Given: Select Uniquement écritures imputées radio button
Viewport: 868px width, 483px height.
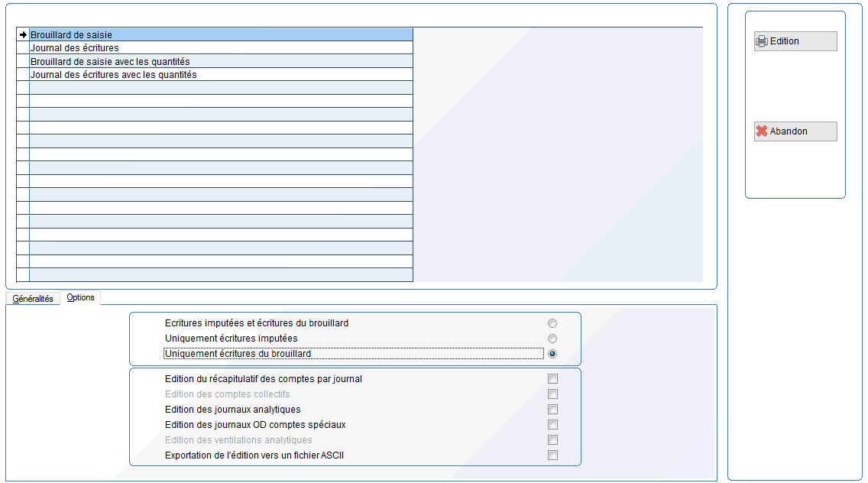Looking at the screenshot, I should click(x=552, y=339).
